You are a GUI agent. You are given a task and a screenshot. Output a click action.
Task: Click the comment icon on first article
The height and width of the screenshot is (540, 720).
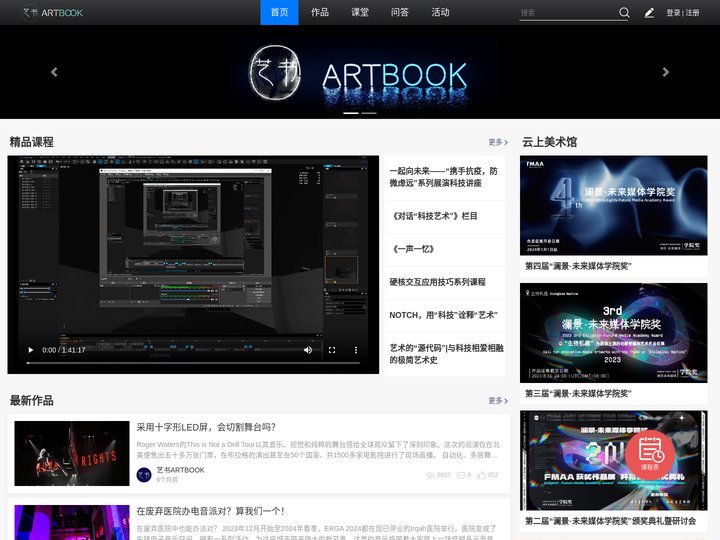461,475
